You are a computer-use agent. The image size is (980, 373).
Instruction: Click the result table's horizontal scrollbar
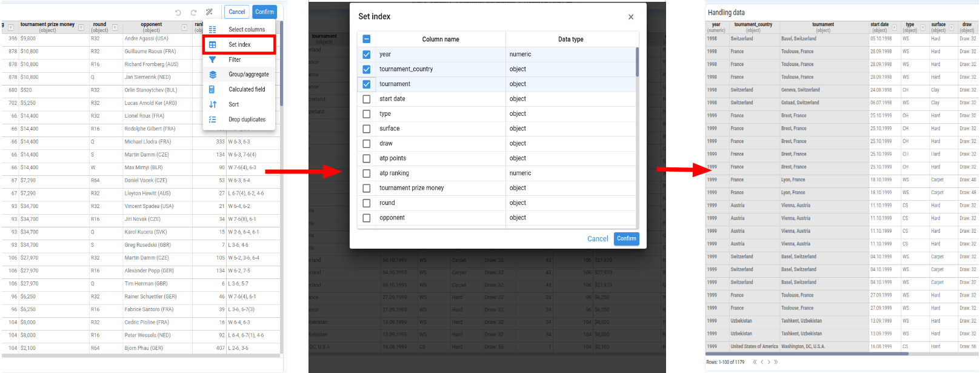pyautogui.click(x=807, y=354)
